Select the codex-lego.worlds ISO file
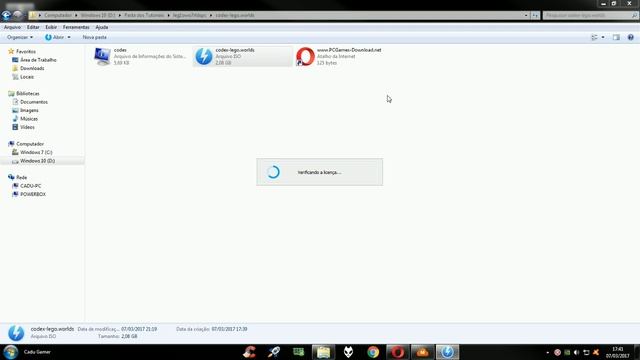Image resolution: width=640 pixels, height=360 pixels. [242, 56]
